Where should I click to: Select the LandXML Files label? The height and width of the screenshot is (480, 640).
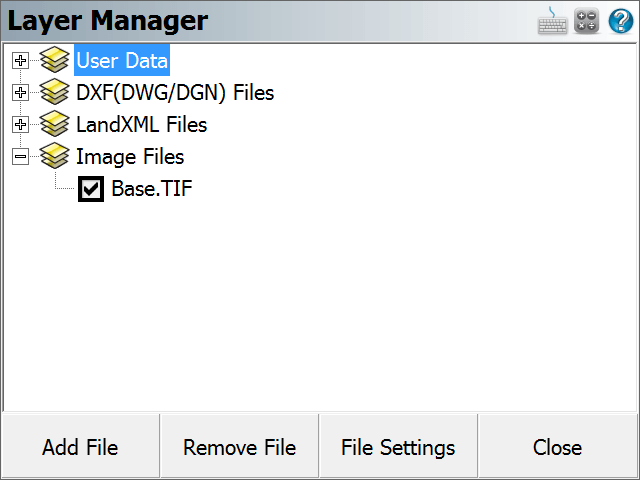point(142,124)
